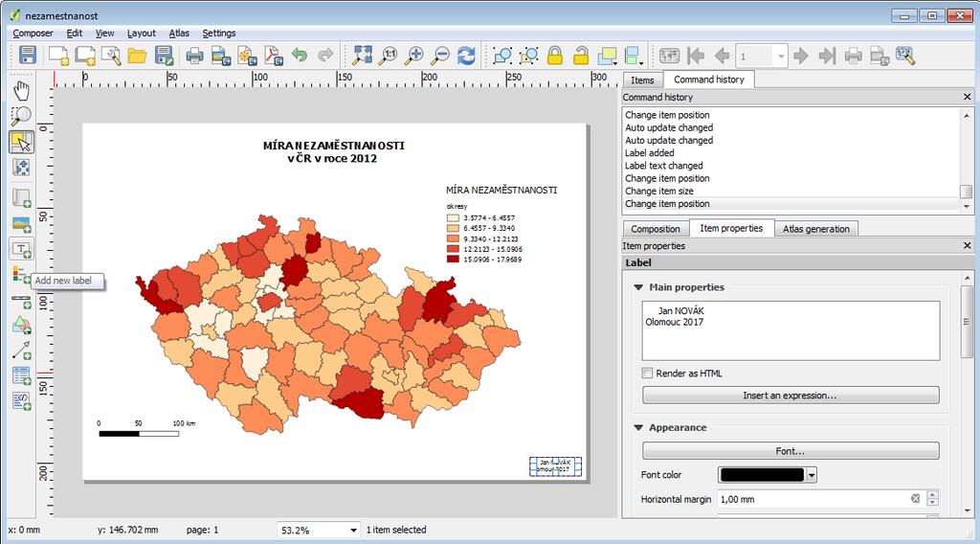The width and height of the screenshot is (980, 544).
Task: Refresh the composer view
Action: pos(466,56)
